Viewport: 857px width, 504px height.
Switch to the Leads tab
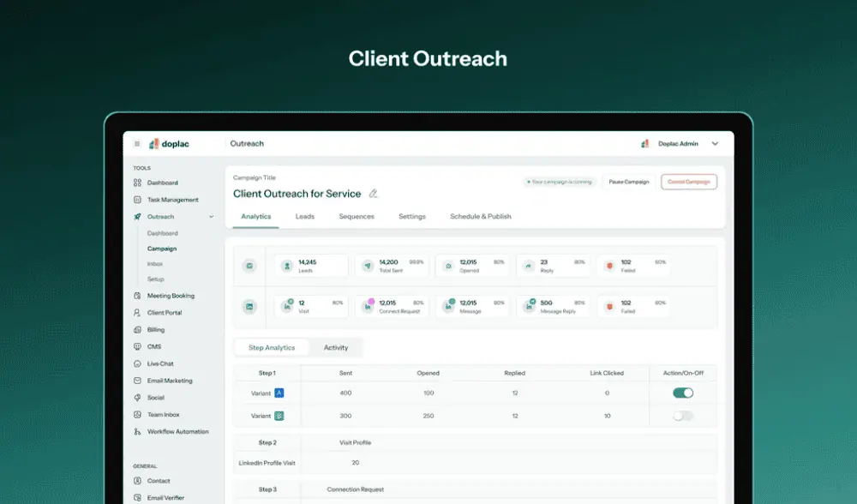(304, 217)
